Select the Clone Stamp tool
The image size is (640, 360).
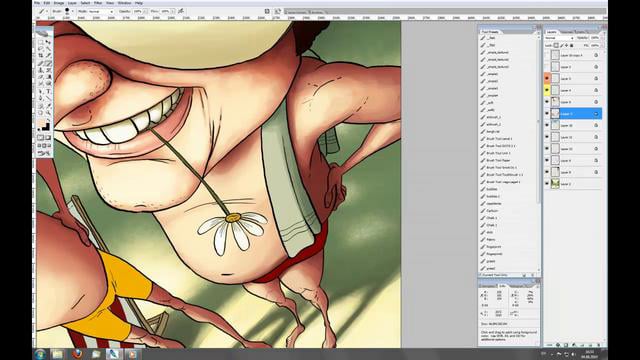point(40,70)
